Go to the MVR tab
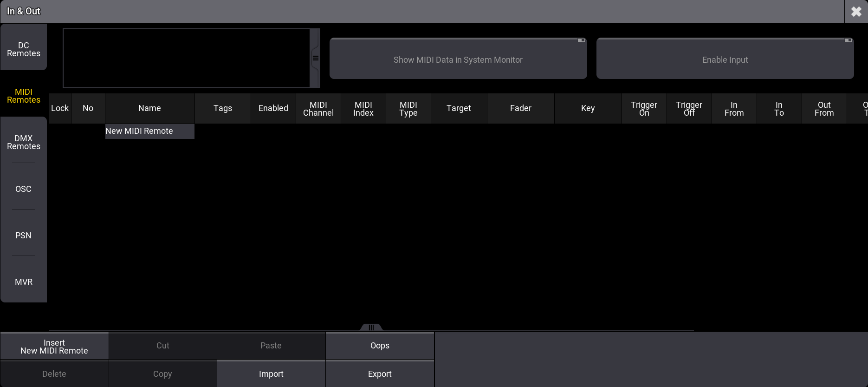 click(24, 282)
